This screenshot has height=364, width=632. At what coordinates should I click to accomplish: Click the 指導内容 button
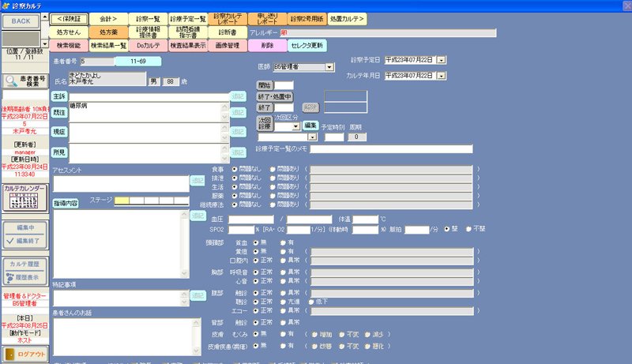click(x=66, y=204)
